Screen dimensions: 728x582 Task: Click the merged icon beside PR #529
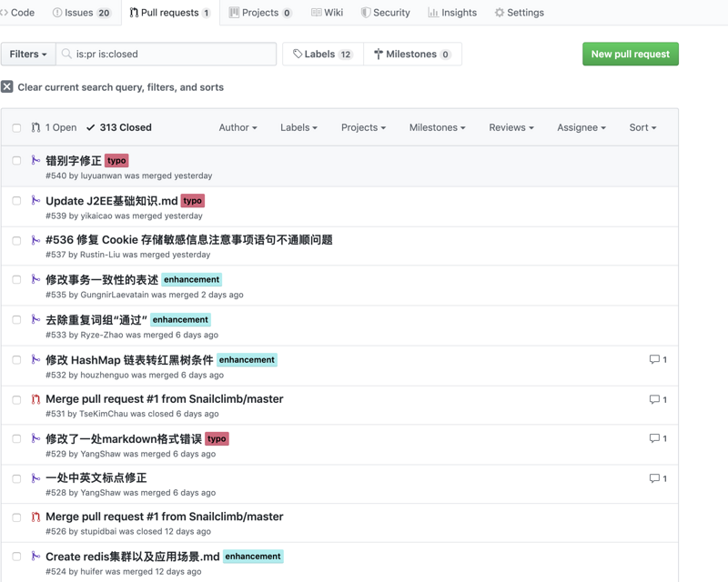point(35,438)
